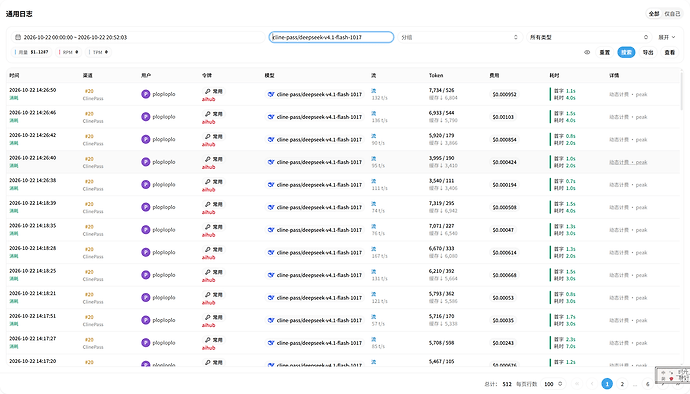
Task: Toggle column visibility eye icon
Action: (x=587, y=52)
